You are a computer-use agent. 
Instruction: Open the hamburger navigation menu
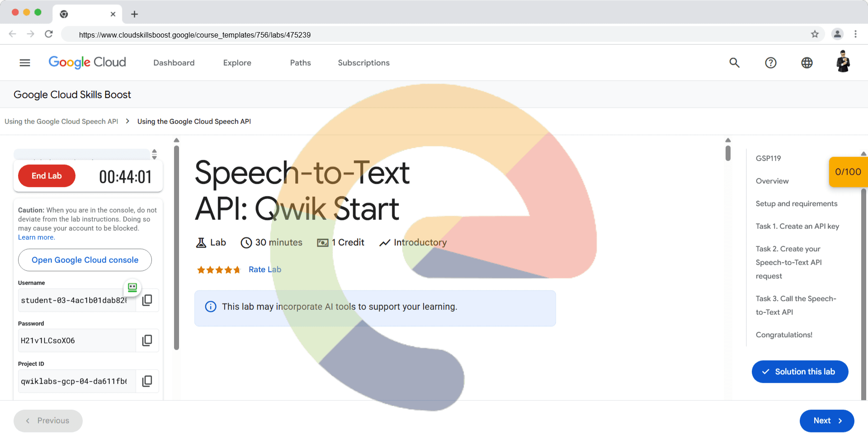tap(25, 63)
